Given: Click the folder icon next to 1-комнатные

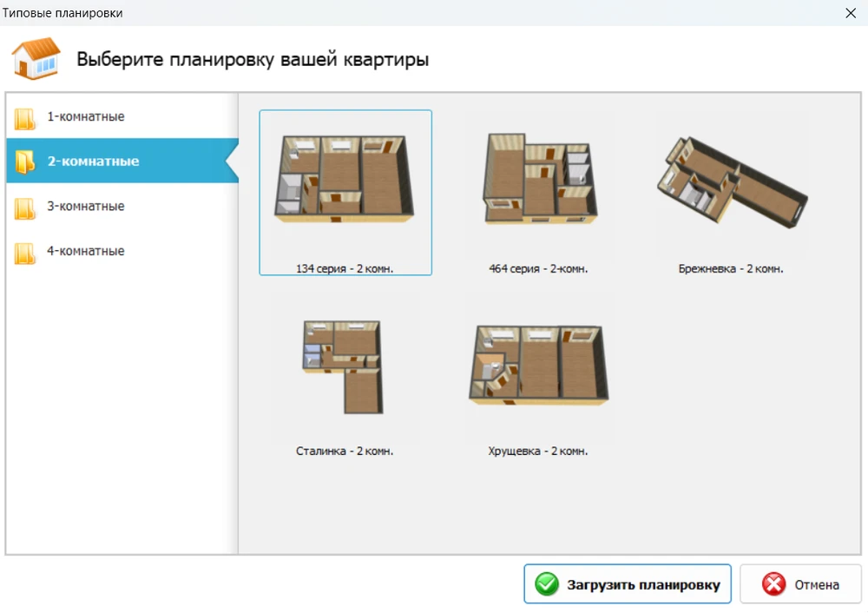Looking at the screenshot, I should [x=25, y=116].
